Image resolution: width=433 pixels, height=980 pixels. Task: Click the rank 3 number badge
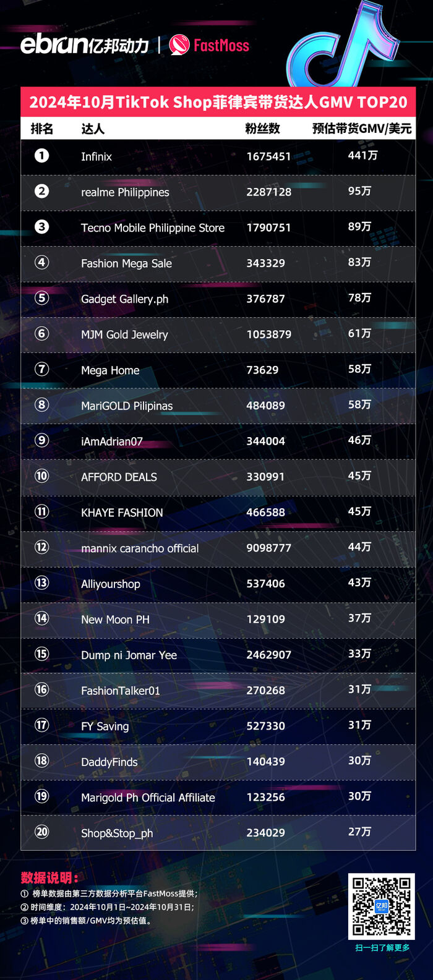coord(41,226)
